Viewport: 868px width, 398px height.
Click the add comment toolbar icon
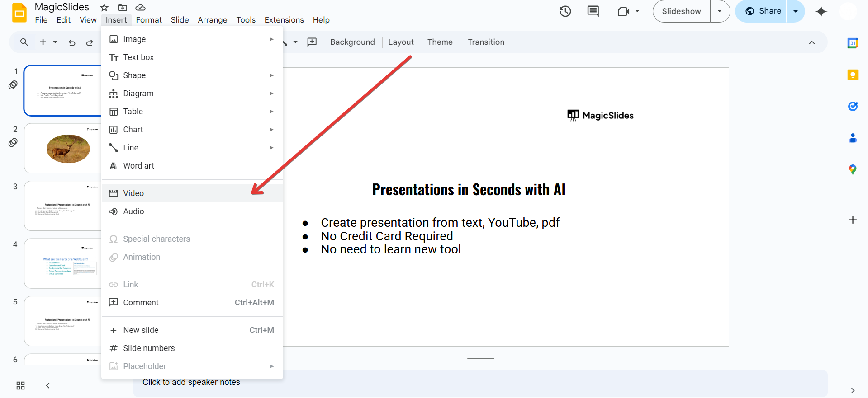[312, 42]
